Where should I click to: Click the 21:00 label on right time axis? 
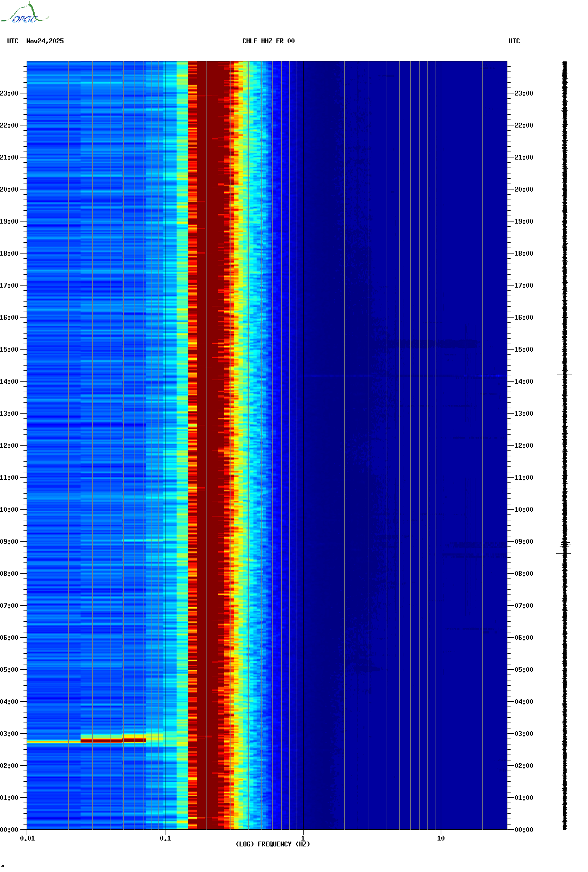point(523,157)
